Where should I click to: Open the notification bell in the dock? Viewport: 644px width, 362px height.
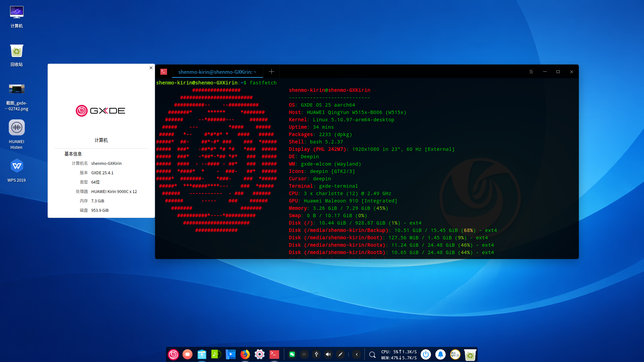coord(440,354)
